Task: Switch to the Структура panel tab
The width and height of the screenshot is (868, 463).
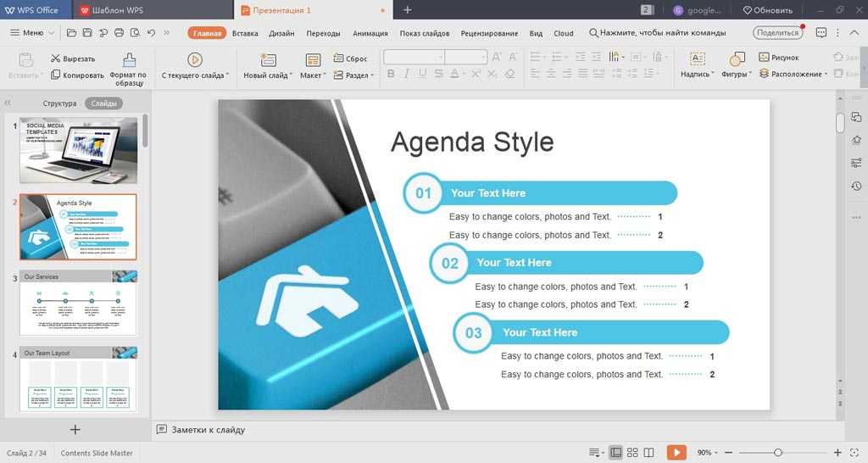Action: click(x=59, y=103)
